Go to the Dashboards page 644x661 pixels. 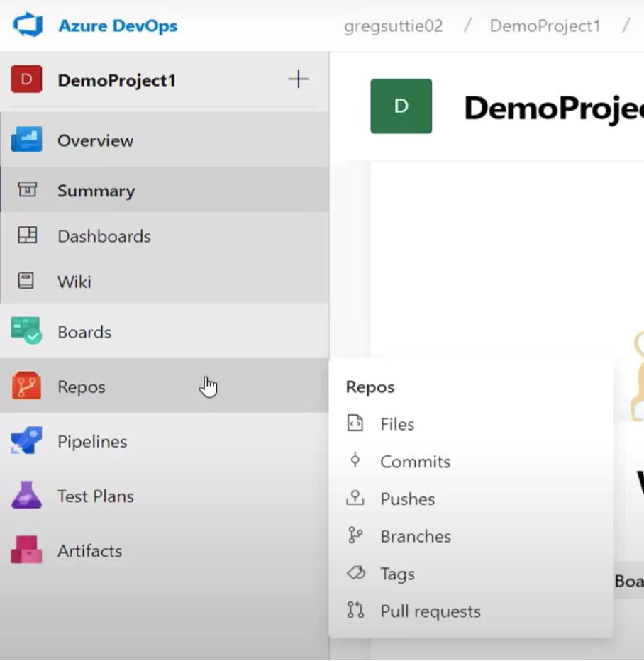(104, 236)
